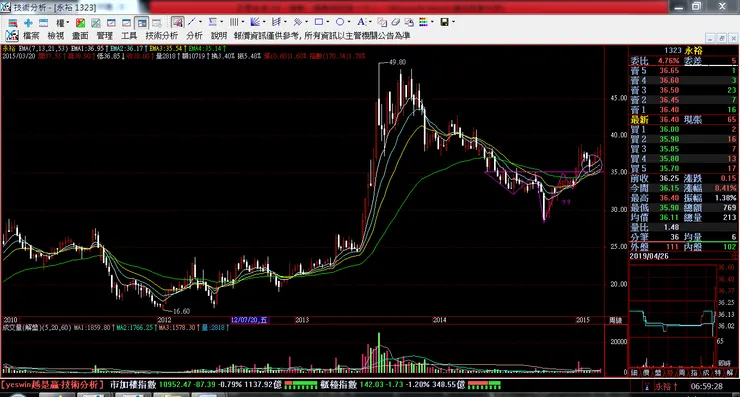Image resolution: width=740 pixels, height=397 pixels.
Task: Select the rectangle drawing tool
Action: point(319,22)
